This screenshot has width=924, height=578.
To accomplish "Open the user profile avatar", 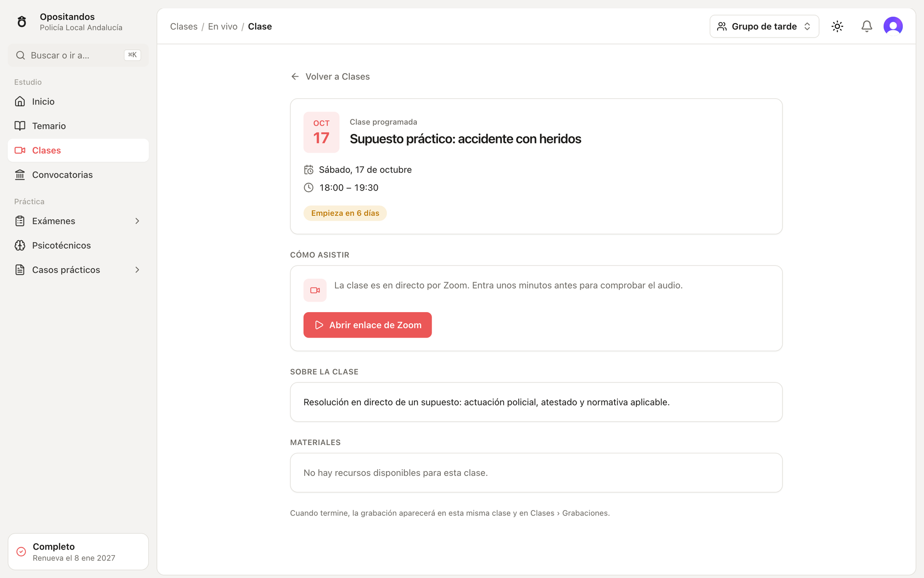I will click(893, 26).
